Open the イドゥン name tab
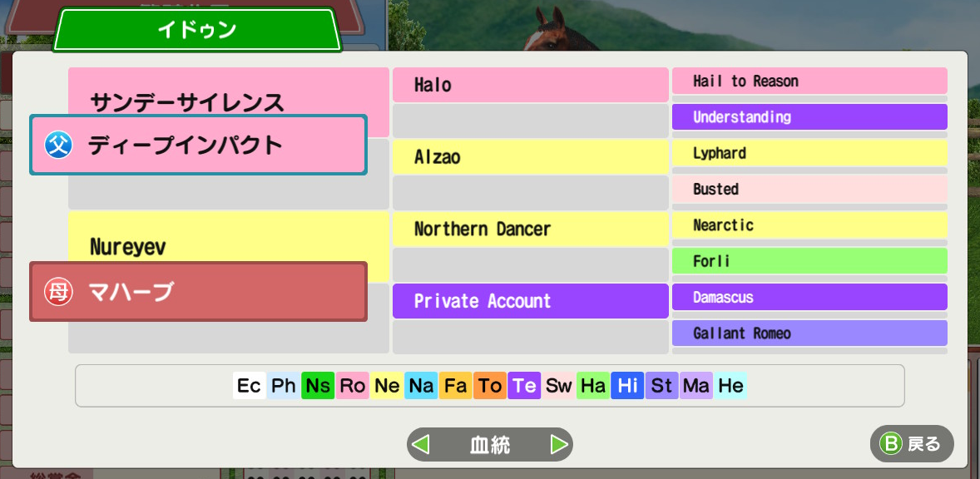 pyautogui.click(x=197, y=29)
